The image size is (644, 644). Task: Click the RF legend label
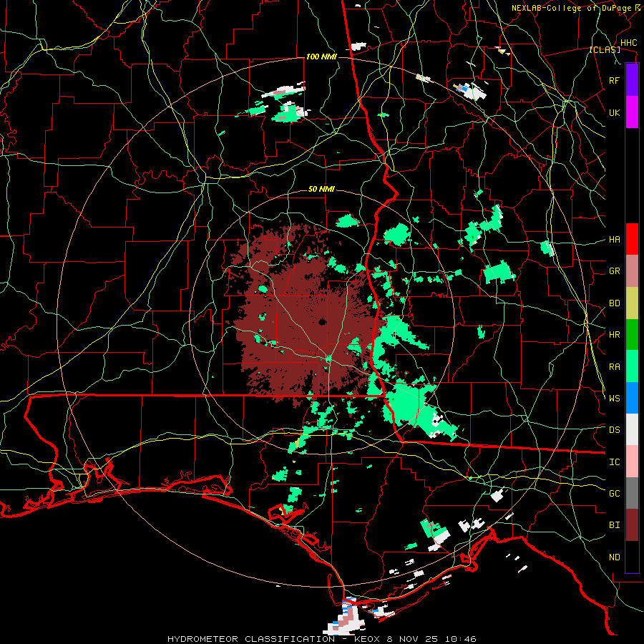click(614, 80)
